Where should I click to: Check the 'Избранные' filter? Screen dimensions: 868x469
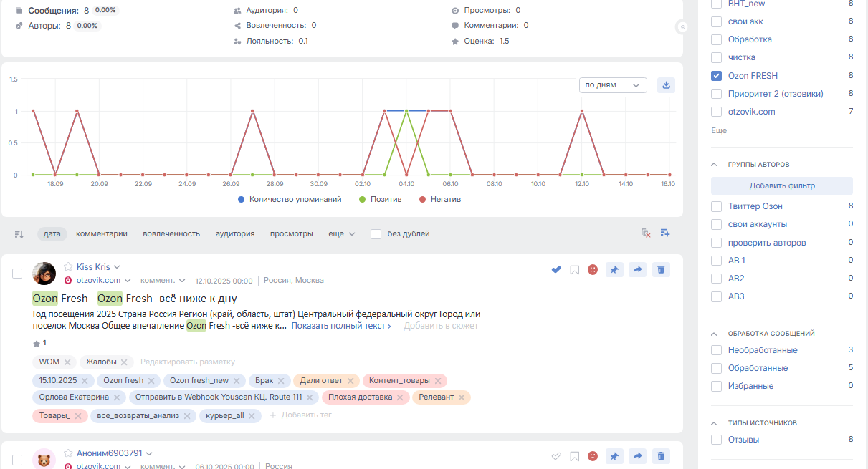coord(716,386)
